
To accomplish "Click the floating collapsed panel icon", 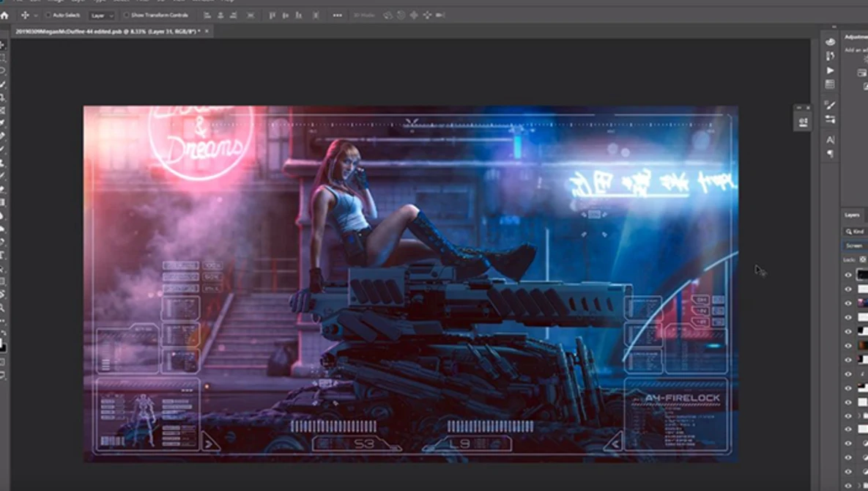I will (x=803, y=122).
